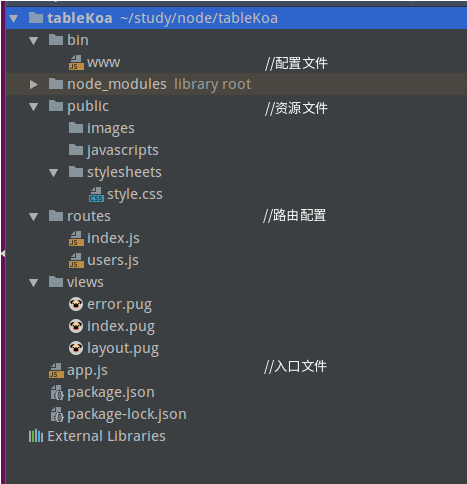This screenshot has height=484, width=467.
Task: Click the www JS file icon
Action: [76, 62]
